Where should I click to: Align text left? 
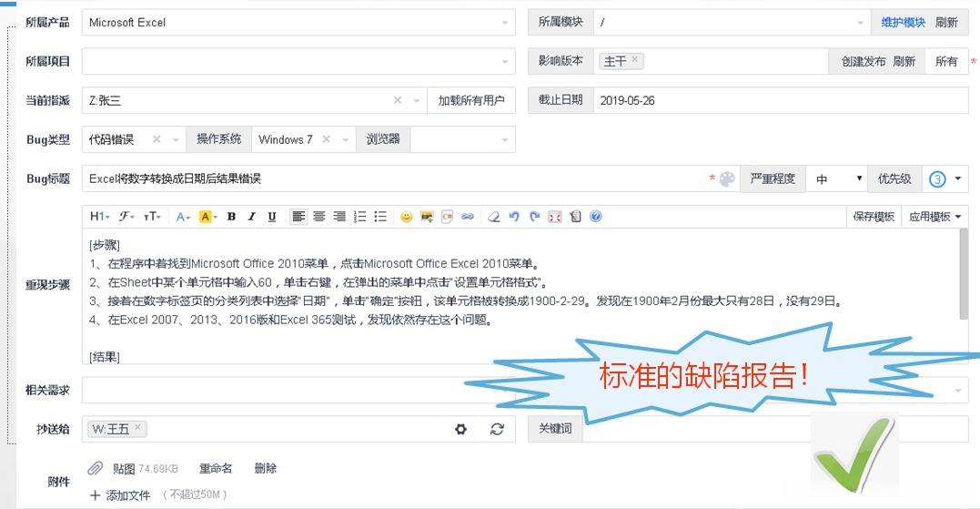298,217
